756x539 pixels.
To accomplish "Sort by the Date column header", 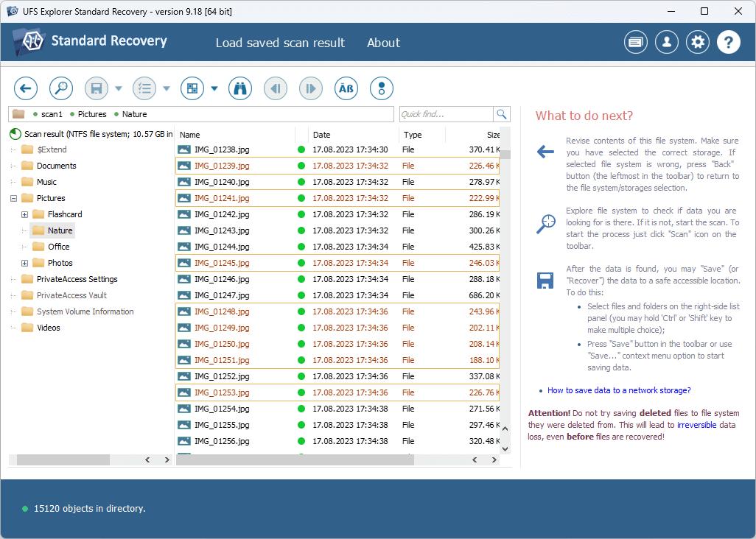I will click(354, 135).
